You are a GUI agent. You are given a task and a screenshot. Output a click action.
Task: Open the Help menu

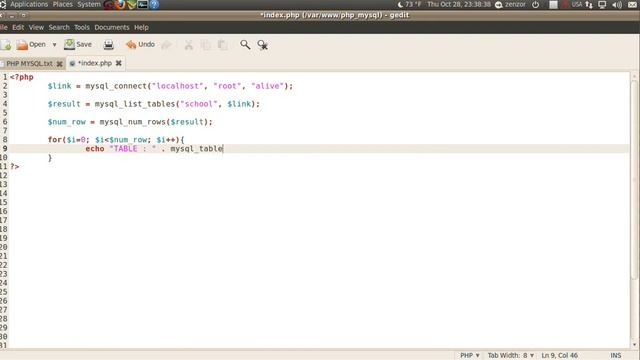(x=141, y=27)
